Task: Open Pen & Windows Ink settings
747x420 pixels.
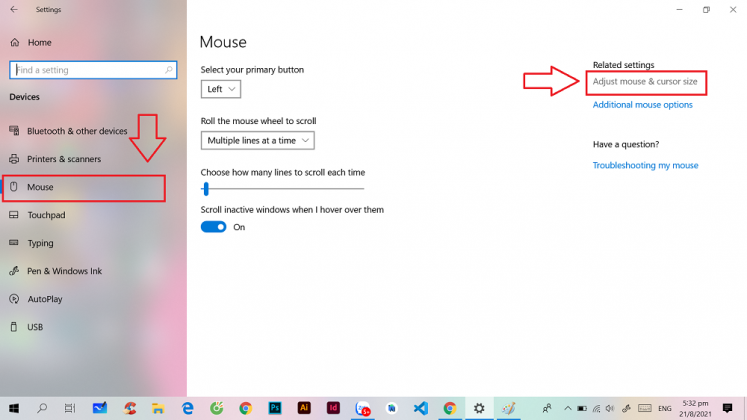Action: click(x=64, y=271)
